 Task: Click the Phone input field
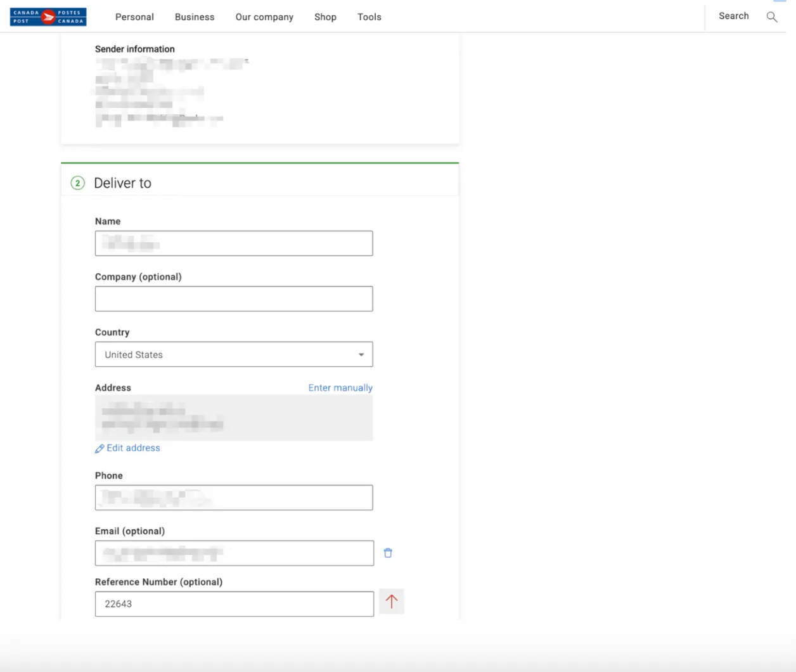pos(233,498)
